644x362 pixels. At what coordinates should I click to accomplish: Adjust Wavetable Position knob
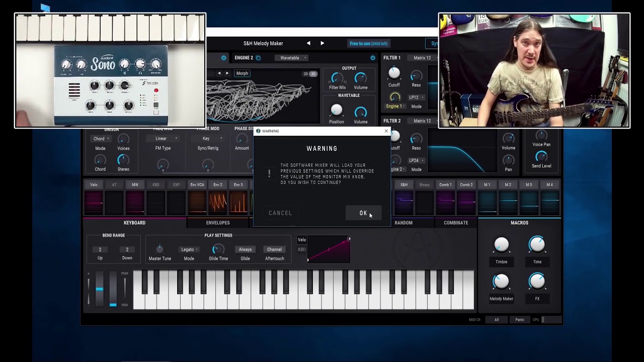(337, 110)
